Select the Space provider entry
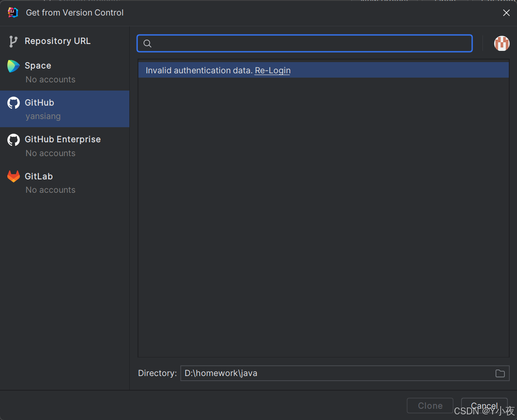Screen dimensions: 517x420 pos(65,72)
